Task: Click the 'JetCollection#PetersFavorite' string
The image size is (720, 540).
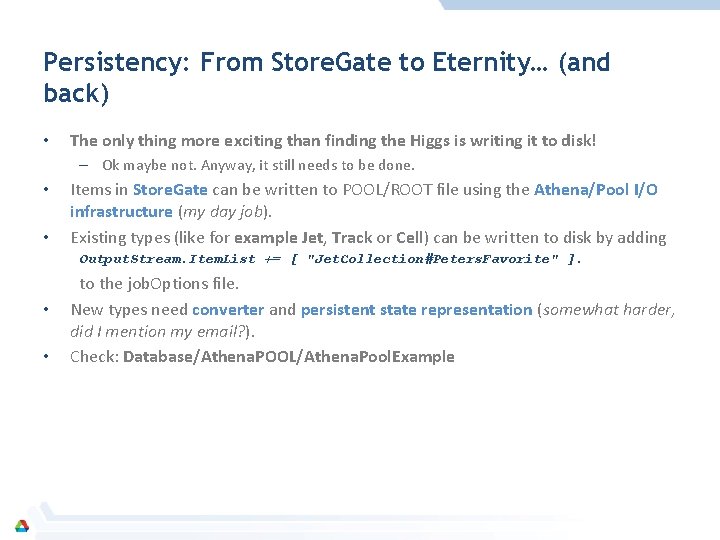Action: point(433,259)
